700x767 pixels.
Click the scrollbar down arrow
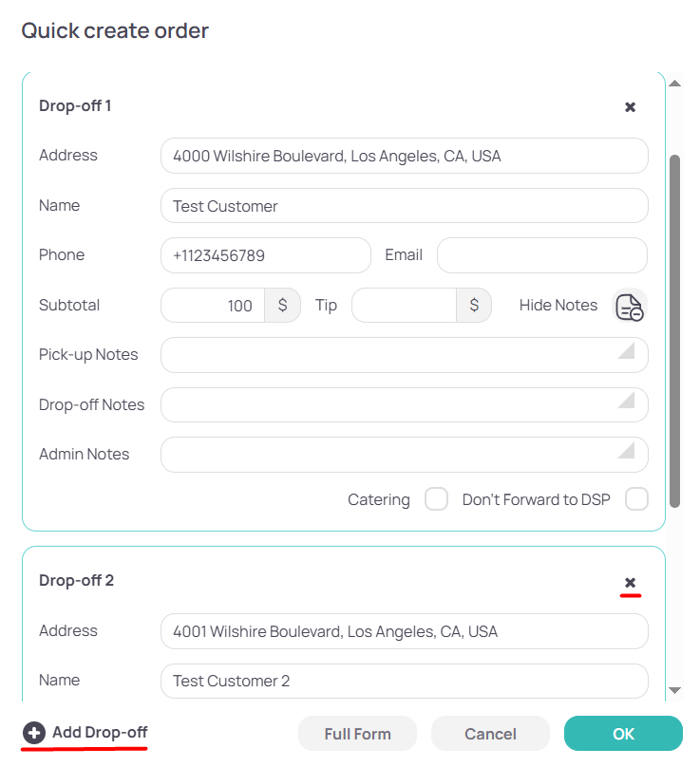[x=675, y=690]
